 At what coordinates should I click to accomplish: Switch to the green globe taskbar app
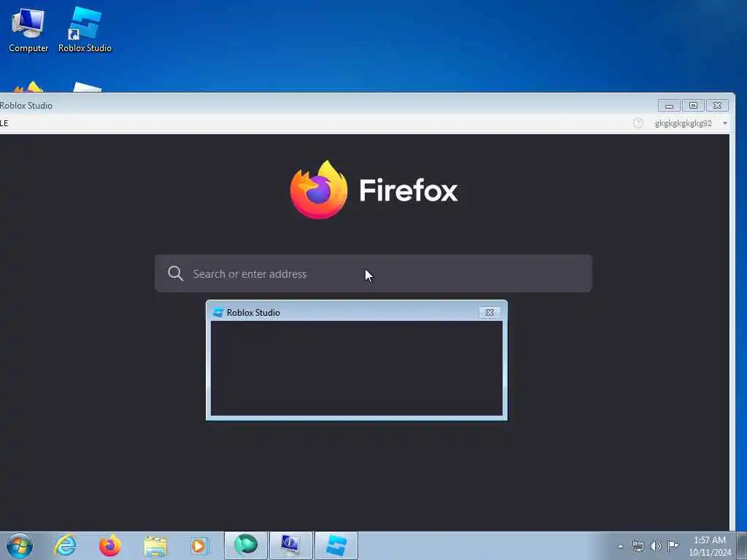[246, 545]
